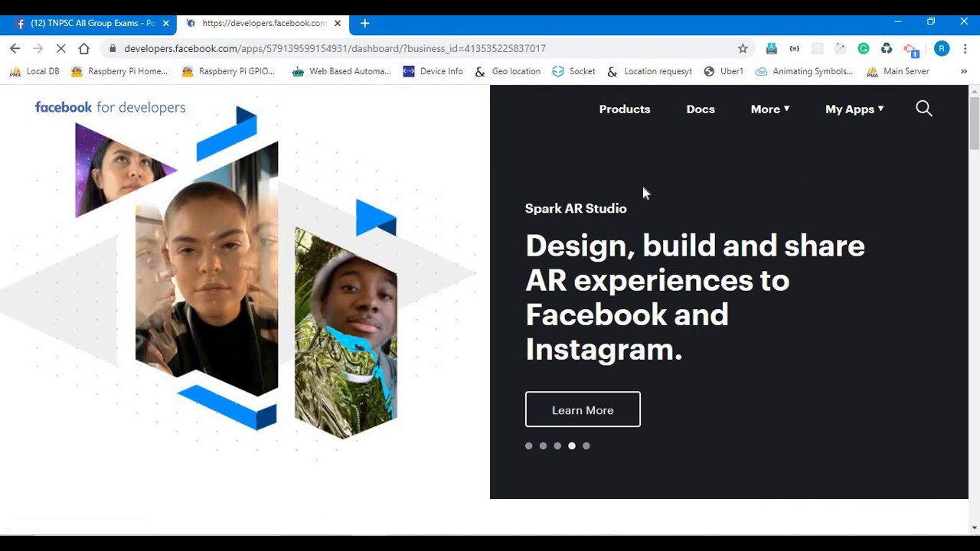Image resolution: width=980 pixels, height=551 pixels.
Task: Select the first carousel dot
Action: pos(528,445)
